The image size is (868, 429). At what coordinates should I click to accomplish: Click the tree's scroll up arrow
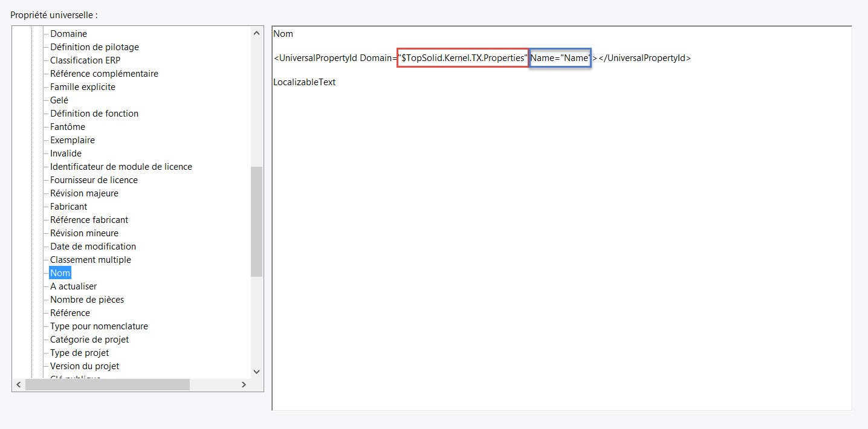pos(256,33)
